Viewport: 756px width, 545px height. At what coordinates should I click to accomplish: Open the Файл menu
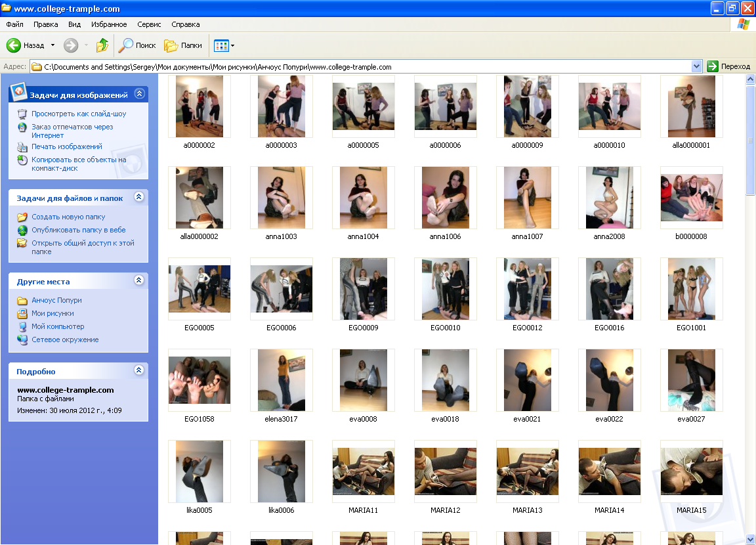point(14,24)
